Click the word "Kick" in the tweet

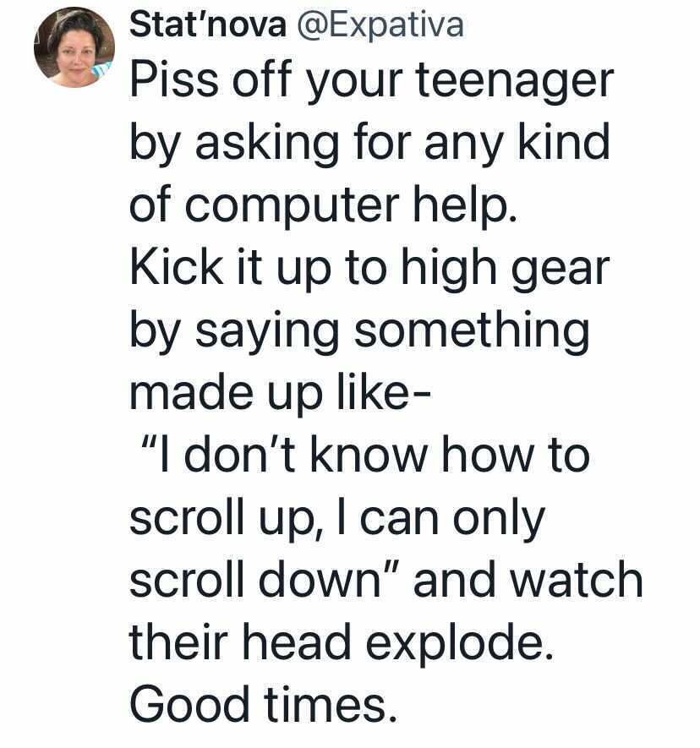[176, 266]
